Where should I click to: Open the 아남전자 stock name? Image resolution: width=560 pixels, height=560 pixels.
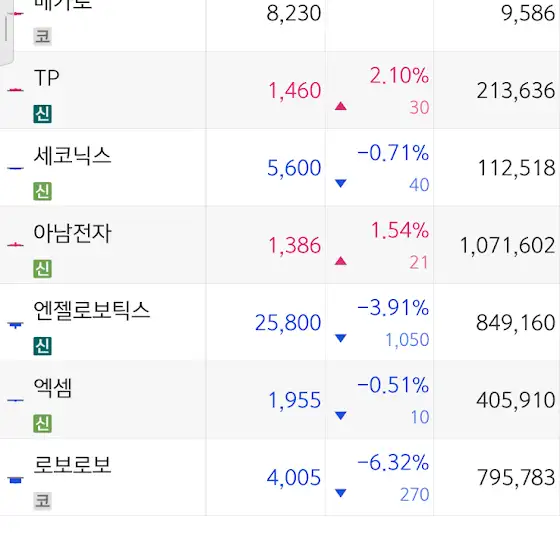point(72,233)
